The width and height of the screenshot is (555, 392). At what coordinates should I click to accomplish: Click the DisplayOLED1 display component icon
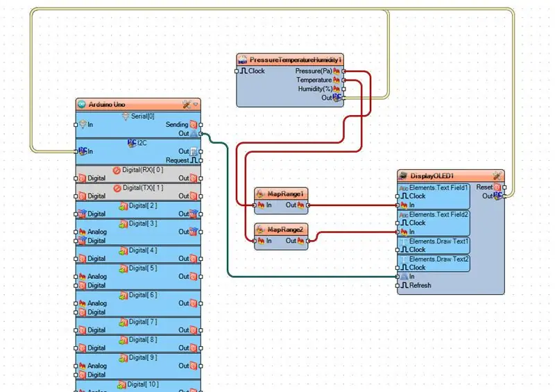pyautogui.click(x=403, y=176)
